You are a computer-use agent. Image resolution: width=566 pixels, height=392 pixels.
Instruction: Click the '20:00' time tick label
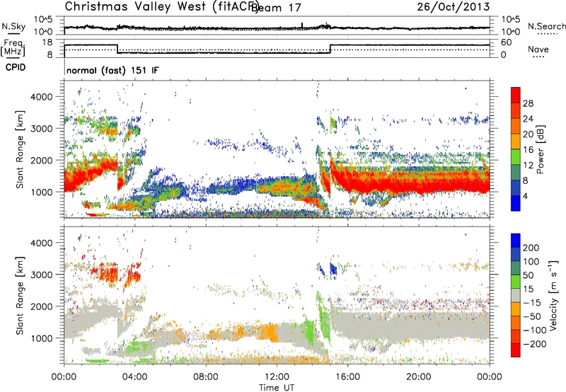418,377
